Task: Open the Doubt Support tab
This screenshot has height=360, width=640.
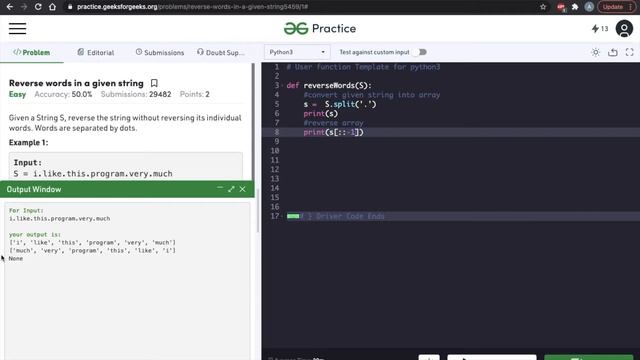Action: [221, 52]
